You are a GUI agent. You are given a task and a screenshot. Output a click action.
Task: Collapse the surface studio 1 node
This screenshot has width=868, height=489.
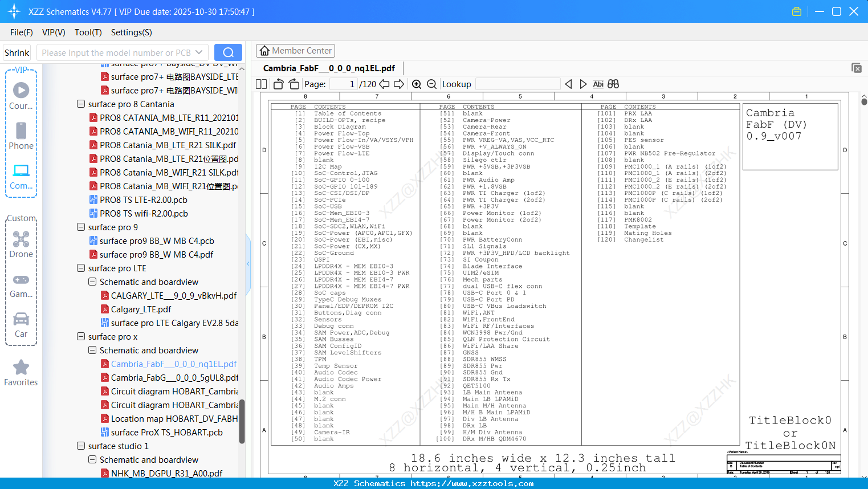(x=81, y=446)
